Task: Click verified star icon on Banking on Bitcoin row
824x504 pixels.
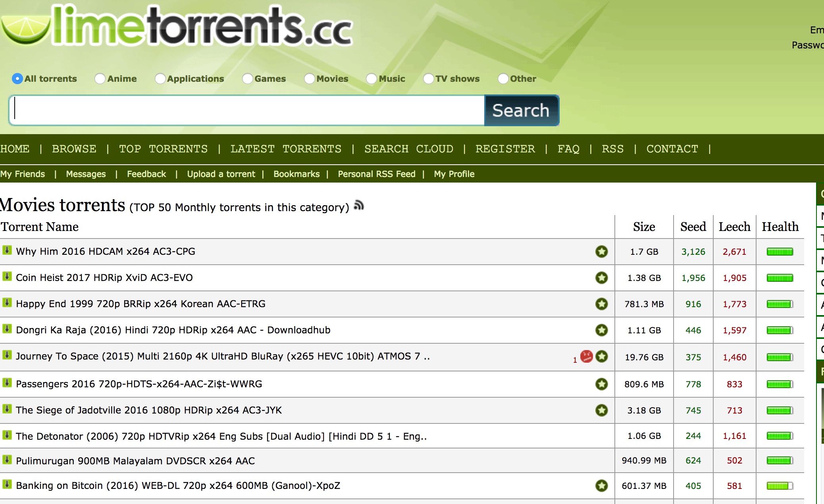Action: 601,485
